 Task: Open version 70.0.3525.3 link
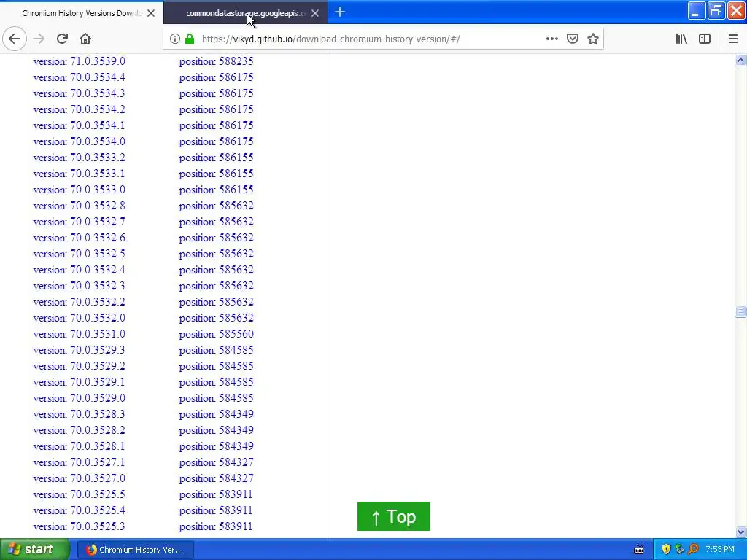click(x=79, y=526)
